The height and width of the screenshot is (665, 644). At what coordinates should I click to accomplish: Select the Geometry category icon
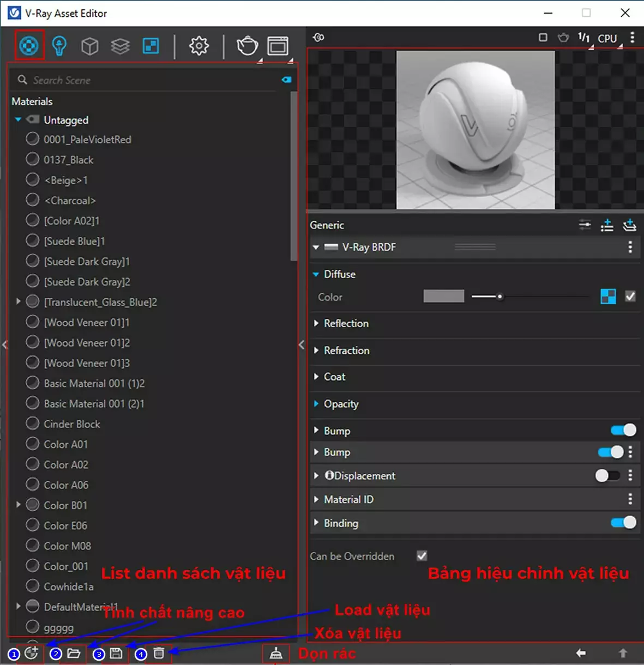89,46
